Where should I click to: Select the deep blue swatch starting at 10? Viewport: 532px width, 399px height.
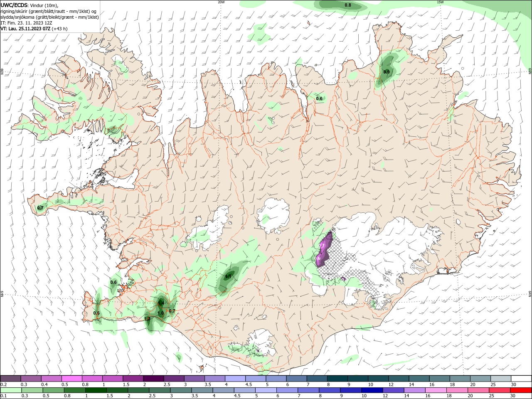pos(372,390)
